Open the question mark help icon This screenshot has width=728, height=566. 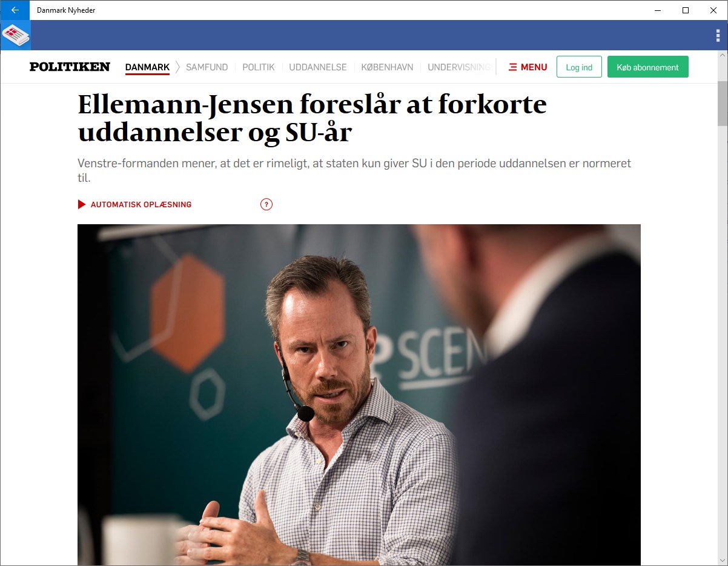[266, 204]
